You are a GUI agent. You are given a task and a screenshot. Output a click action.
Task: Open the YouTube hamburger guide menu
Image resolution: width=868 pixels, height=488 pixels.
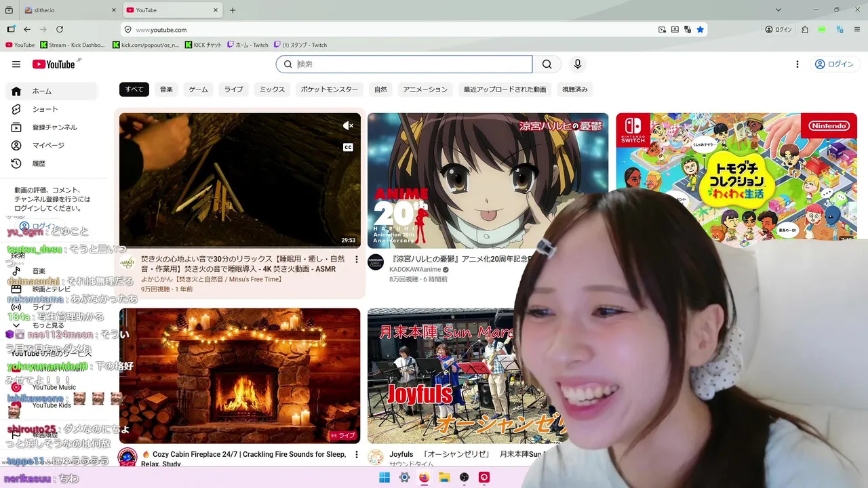point(16,64)
